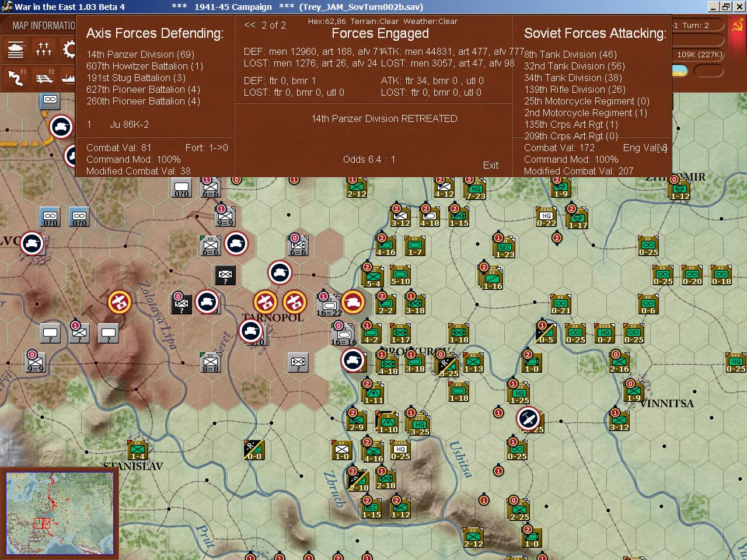
Task: Click the STANISLAV city label
Action: click(x=133, y=466)
